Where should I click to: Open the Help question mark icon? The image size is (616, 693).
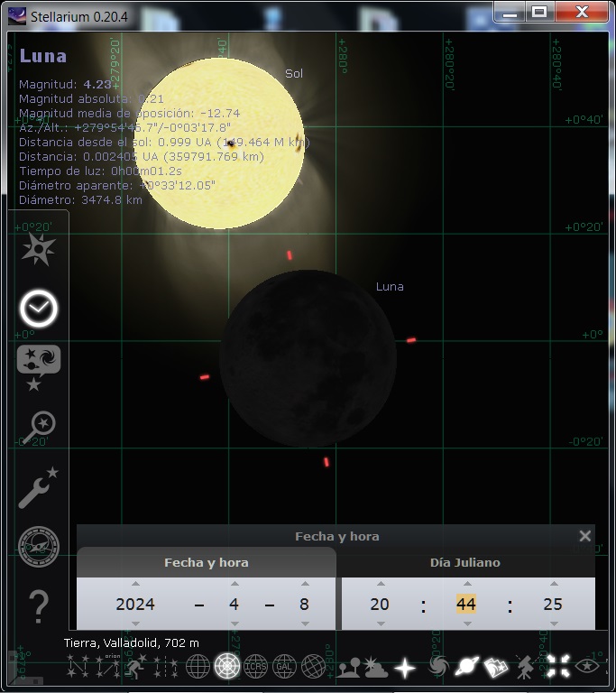tap(39, 606)
